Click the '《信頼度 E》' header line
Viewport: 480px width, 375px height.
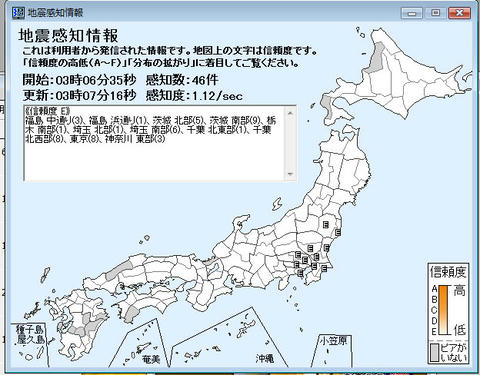[48, 111]
